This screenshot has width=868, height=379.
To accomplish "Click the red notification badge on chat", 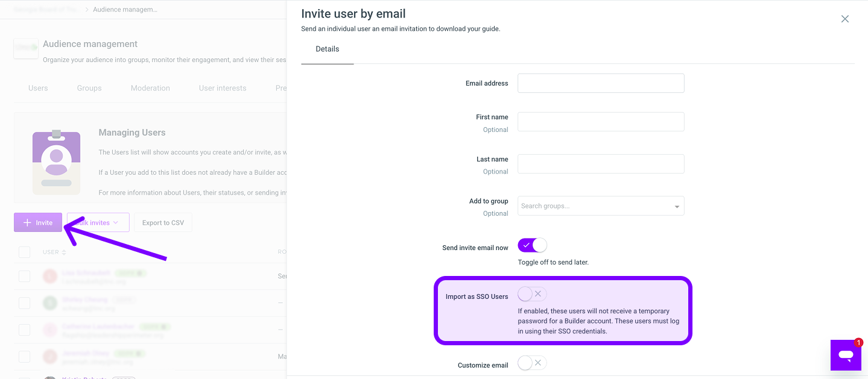I will (858, 342).
